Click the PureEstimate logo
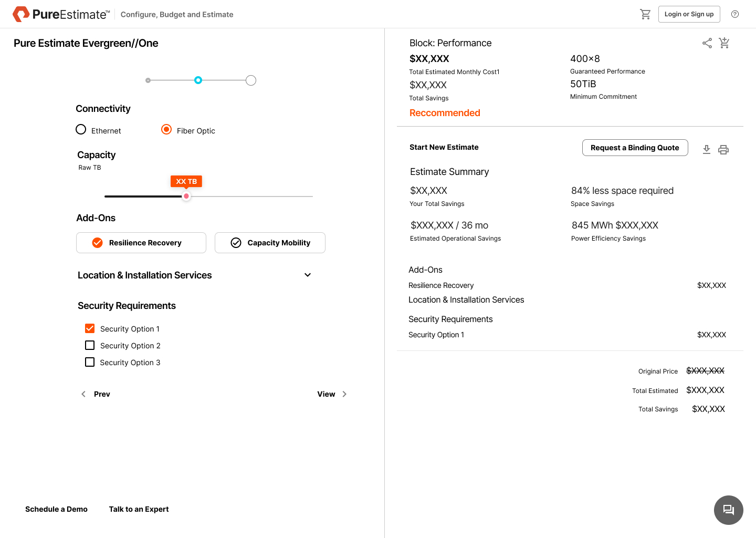The height and width of the screenshot is (538, 756). click(61, 14)
